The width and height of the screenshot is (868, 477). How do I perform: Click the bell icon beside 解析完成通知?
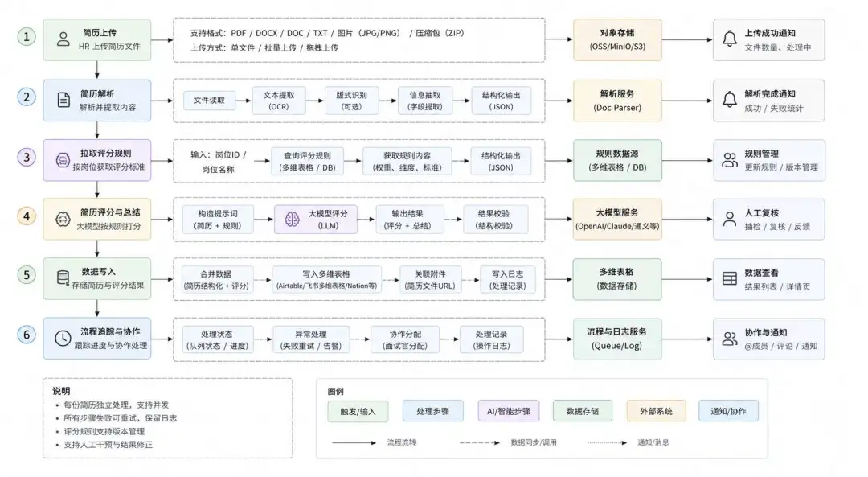[x=730, y=100]
